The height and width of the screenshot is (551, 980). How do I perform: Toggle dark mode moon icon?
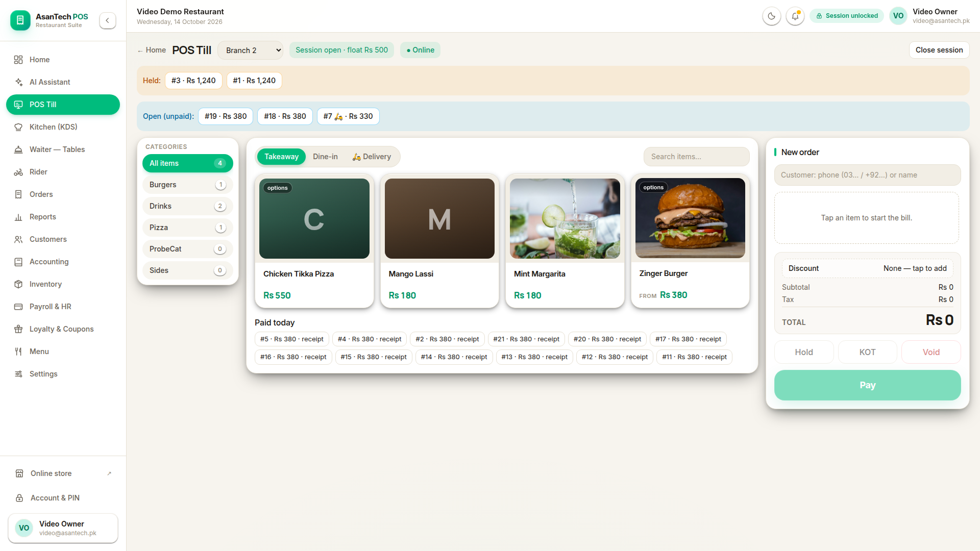(x=771, y=16)
